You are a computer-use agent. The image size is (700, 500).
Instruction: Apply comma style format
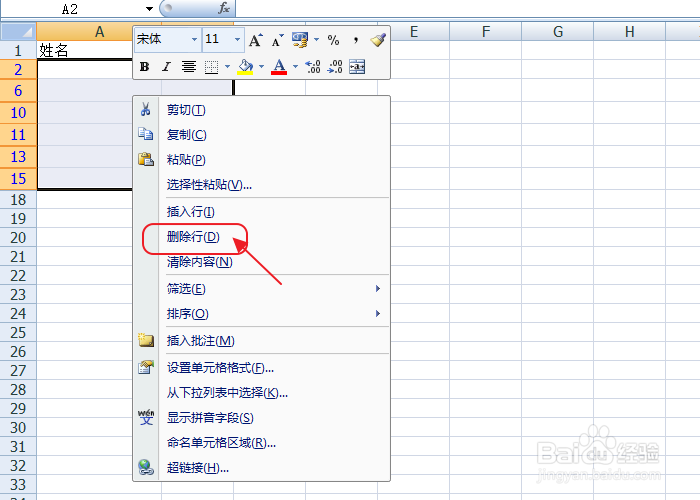(356, 40)
